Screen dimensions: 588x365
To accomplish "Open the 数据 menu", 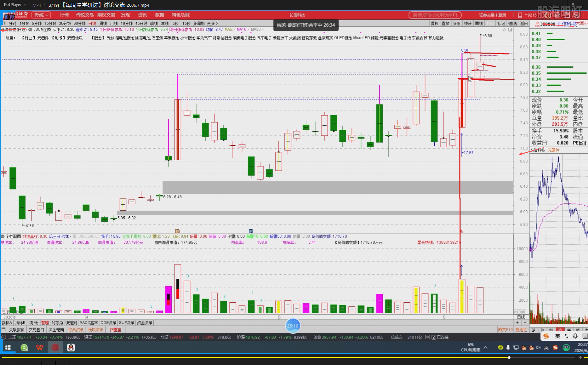I will (160, 15).
